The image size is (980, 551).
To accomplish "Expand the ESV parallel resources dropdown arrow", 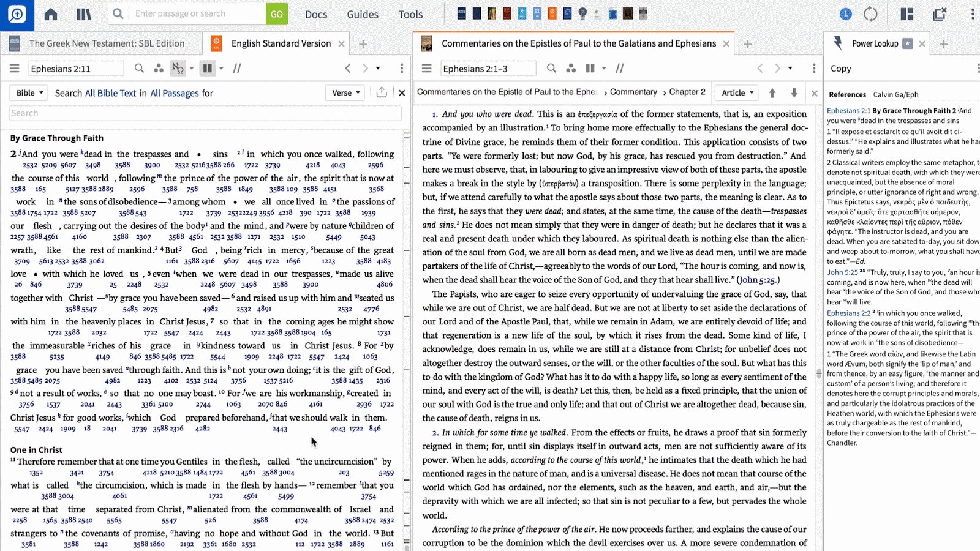I will (221, 69).
